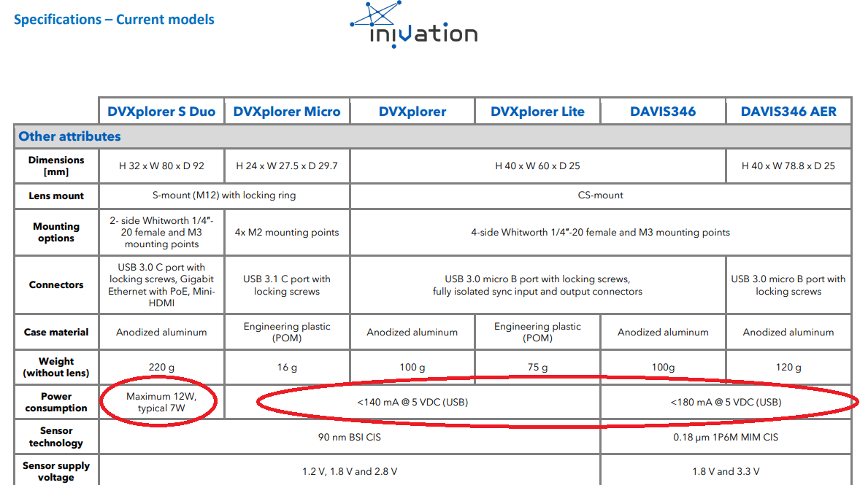The height and width of the screenshot is (485, 868).
Task: Click the "75 g" weight value
Action: pyautogui.click(x=537, y=367)
